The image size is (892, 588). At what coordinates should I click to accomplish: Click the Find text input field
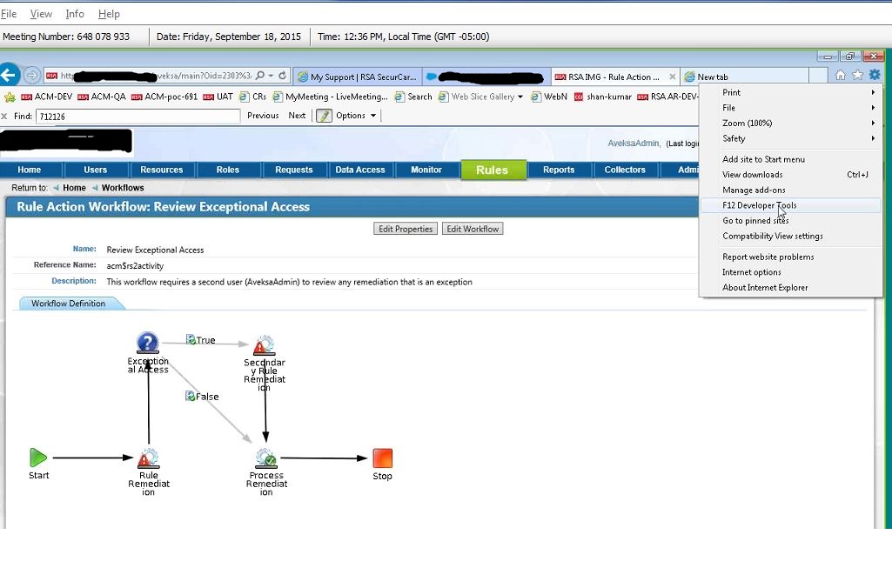pos(137,116)
